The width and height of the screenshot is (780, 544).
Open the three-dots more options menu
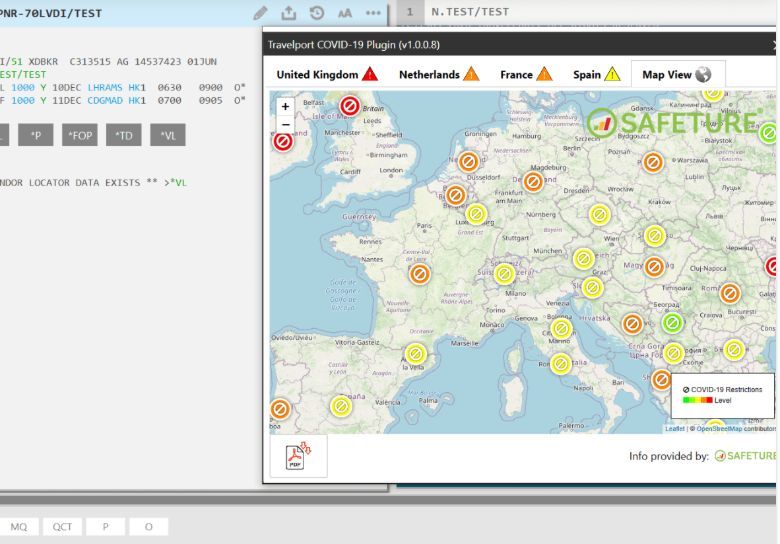373,13
